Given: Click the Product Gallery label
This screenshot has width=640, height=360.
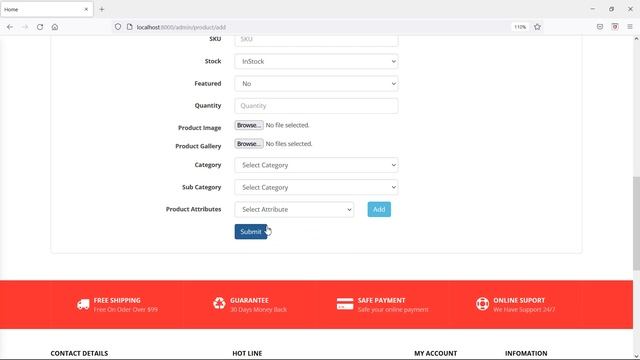Looking at the screenshot, I should pyautogui.click(x=198, y=146).
